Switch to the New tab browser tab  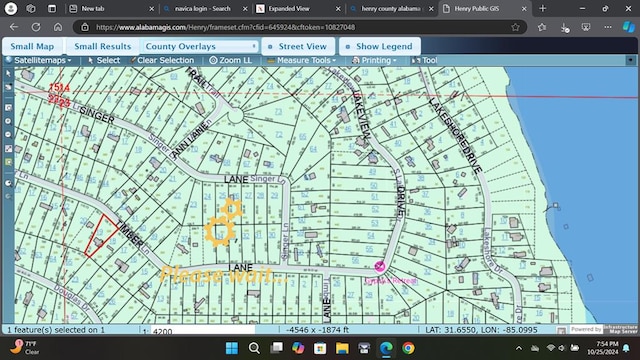coord(111,9)
